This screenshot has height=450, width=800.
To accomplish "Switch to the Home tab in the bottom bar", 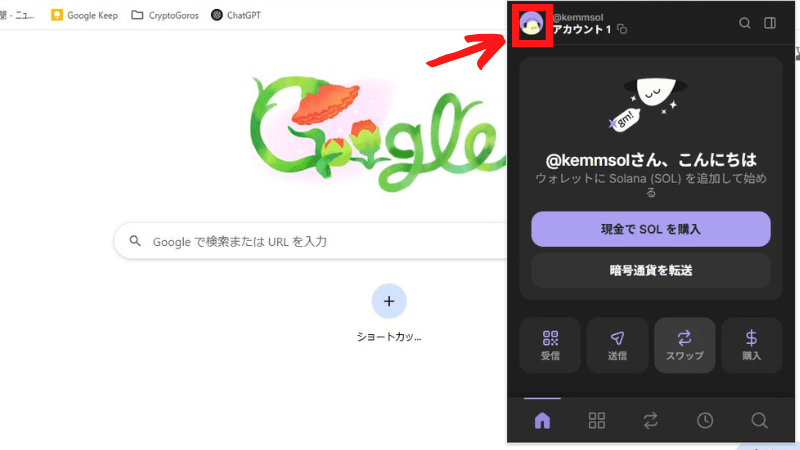I will pos(542,420).
